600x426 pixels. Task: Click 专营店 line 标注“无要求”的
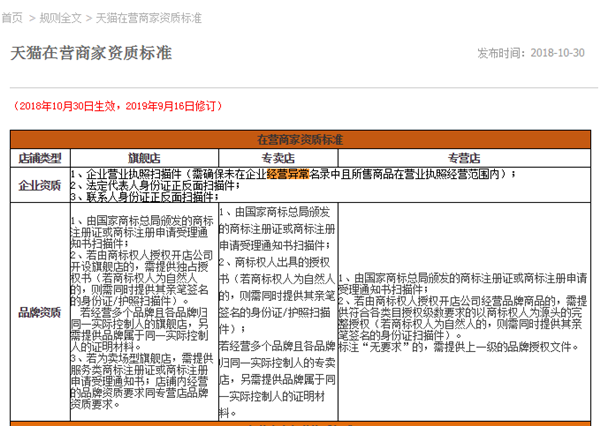460,347
